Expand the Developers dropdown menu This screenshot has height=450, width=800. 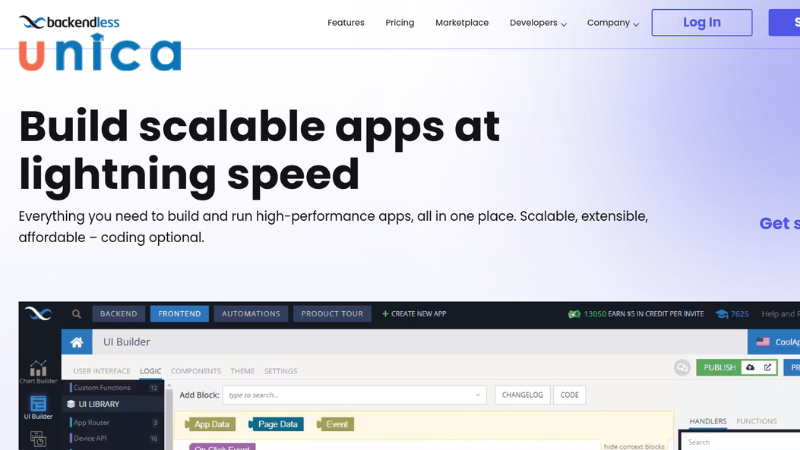538,23
